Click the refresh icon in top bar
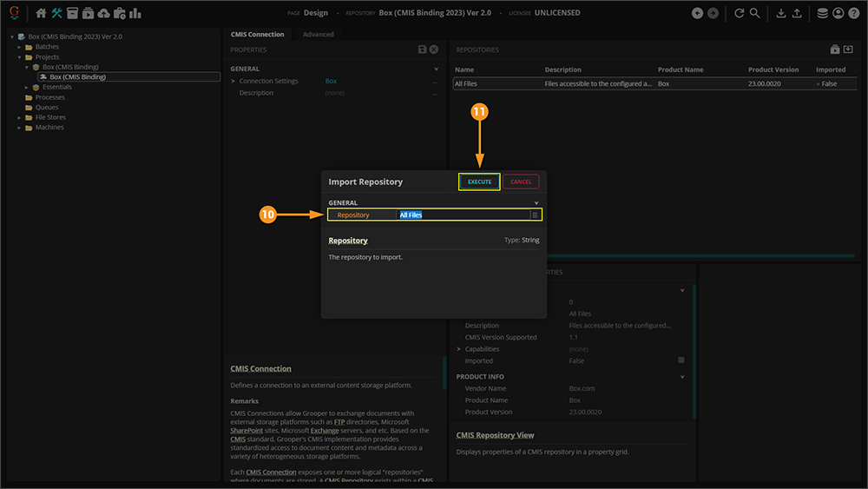The image size is (868, 489). pyautogui.click(x=739, y=13)
